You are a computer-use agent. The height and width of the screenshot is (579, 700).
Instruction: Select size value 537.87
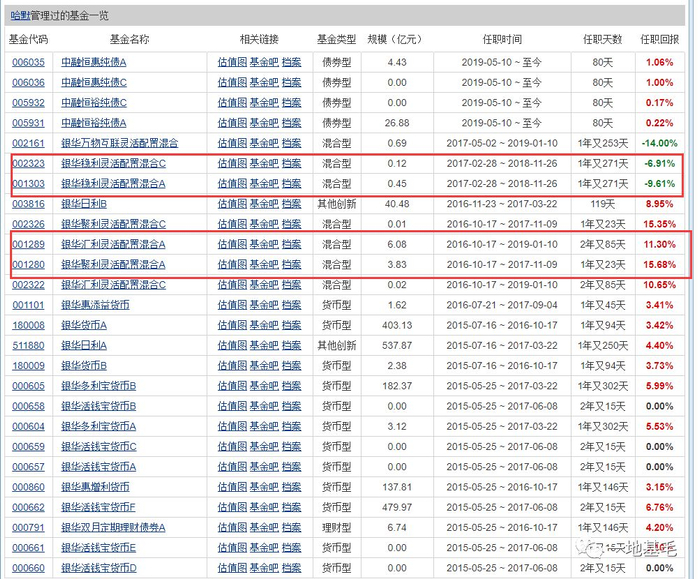coord(397,346)
